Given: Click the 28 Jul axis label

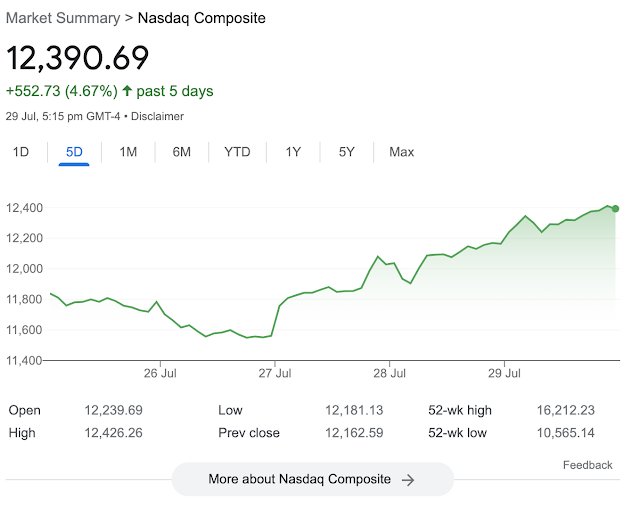Looking at the screenshot, I should click(x=390, y=373).
